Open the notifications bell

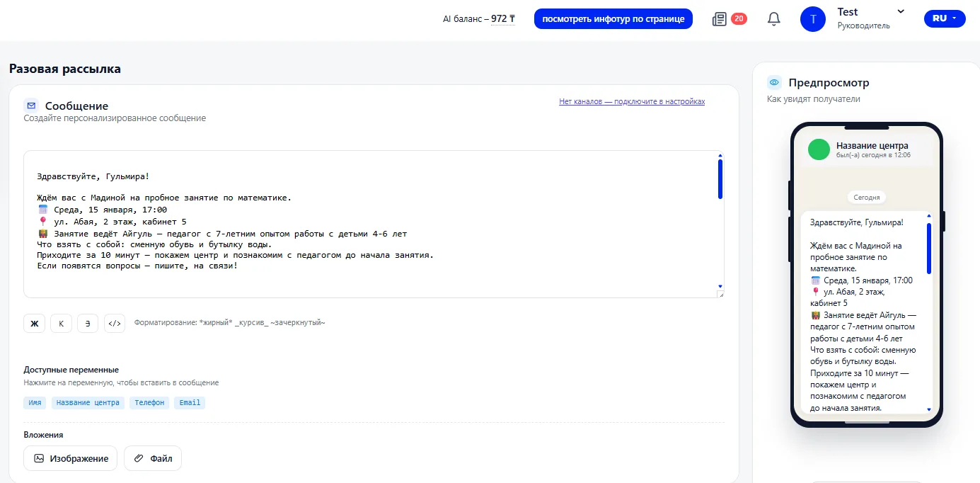[773, 19]
